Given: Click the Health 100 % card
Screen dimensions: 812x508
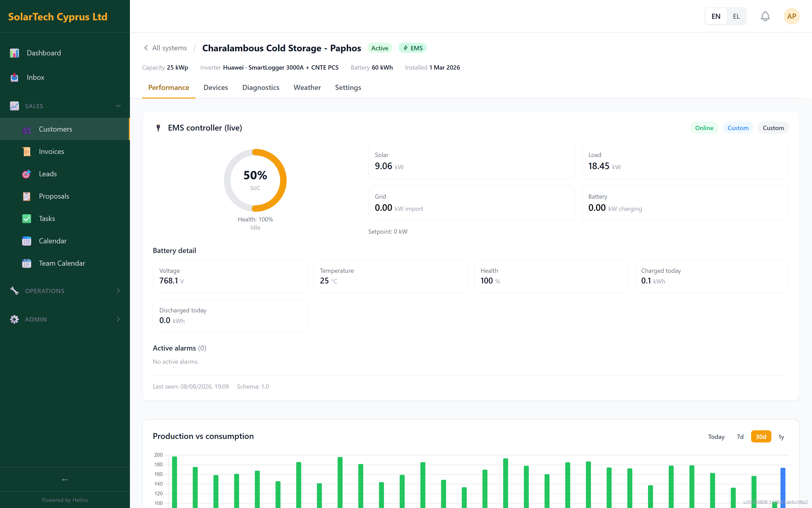Looking at the screenshot, I should tap(551, 276).
